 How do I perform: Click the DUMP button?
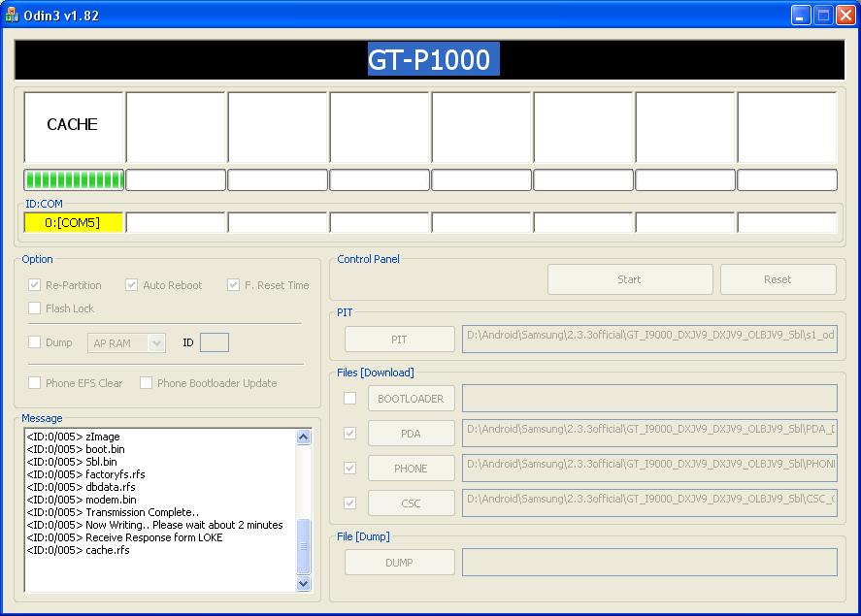point(400,563)
